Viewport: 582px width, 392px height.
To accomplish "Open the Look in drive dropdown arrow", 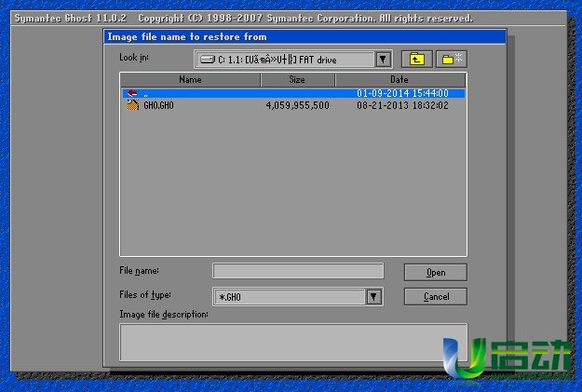I will point(383,60).
